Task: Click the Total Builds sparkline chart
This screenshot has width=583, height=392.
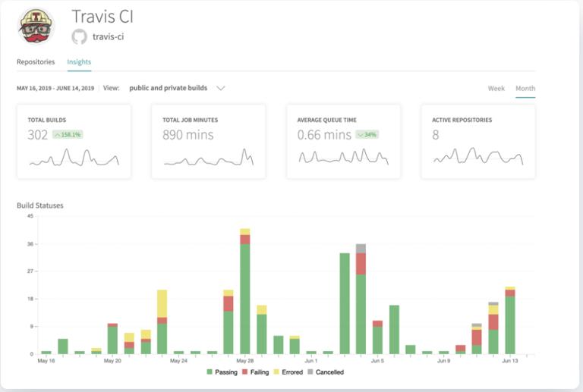Action: 74,158
